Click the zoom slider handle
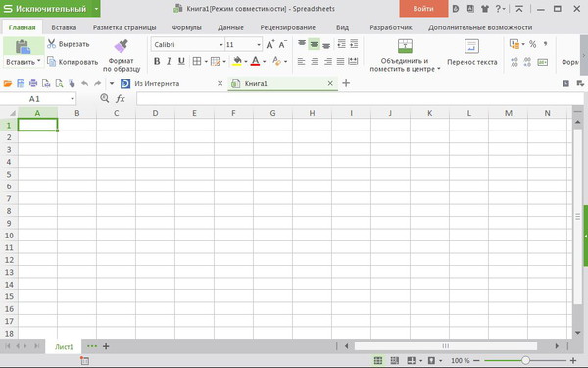This screenshot has width=588, height=368. point(525,360)
